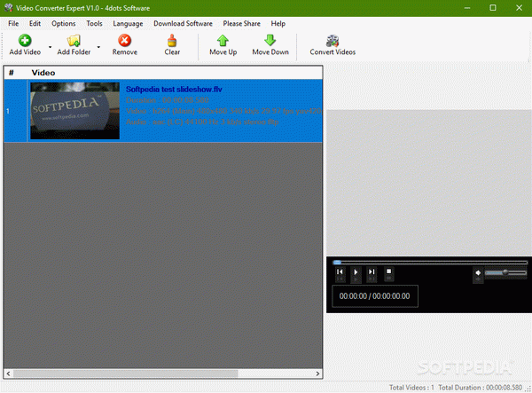This screenshot has width=532, height=393.
Task: Move the selected video up
Action: (x=223, y=45)
